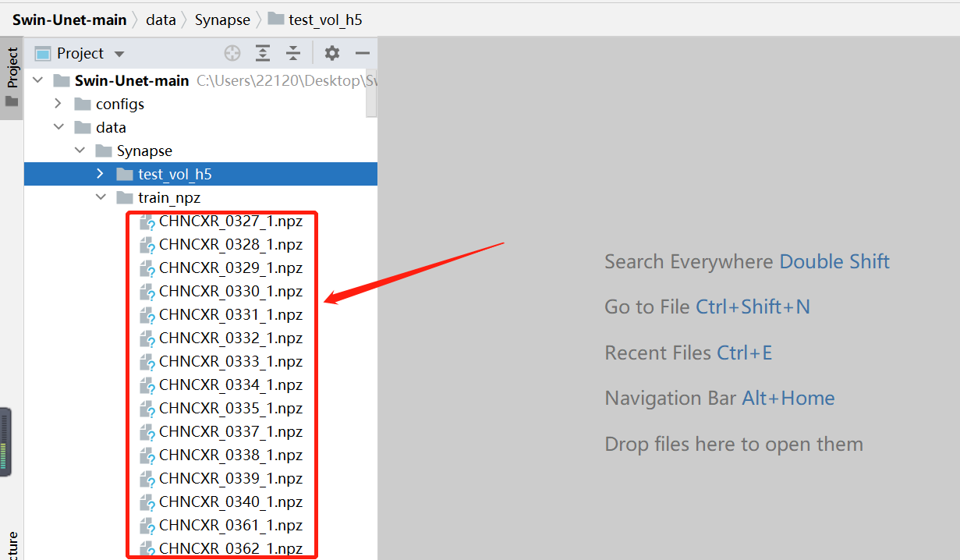This screenshot has height=560, width=960.
Task: Expand the test_vol_h5 folder chevron
Action: click(x=100, y=174)
